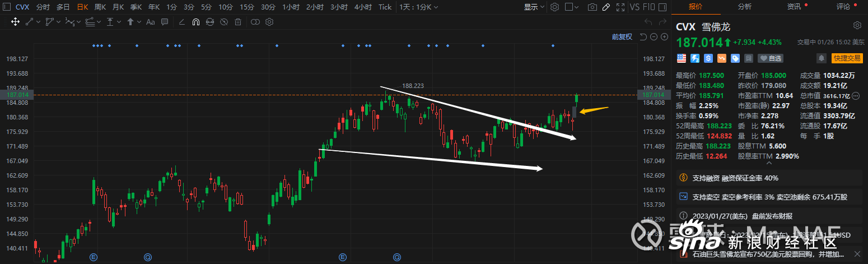Open the 资讯 news tab
The image size is (868, 264).
pyautogui.click(x=794, y=7)
